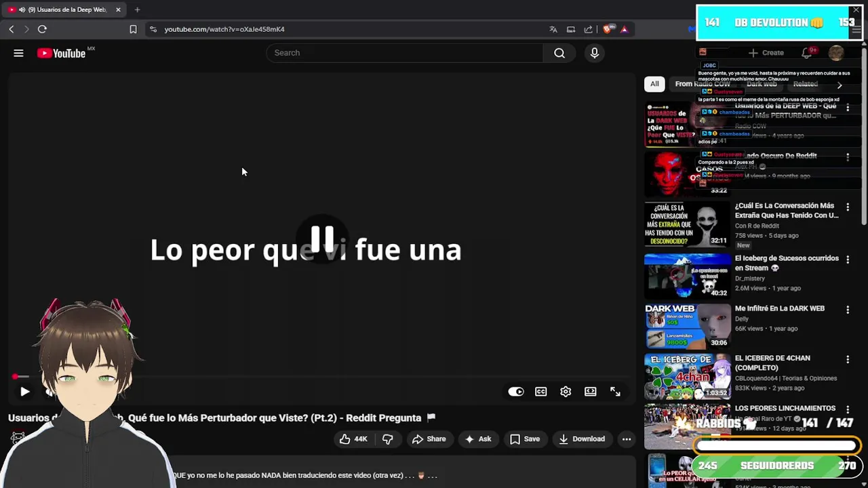Viewport: 868px width, 488px height.
Task: Open the Share dialog
Action: coord(429,439)
